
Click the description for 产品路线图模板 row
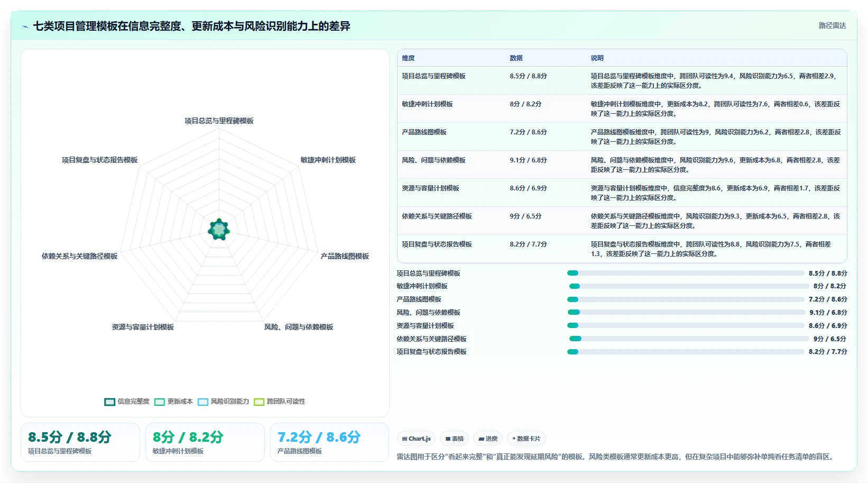[x=716, y=137]
